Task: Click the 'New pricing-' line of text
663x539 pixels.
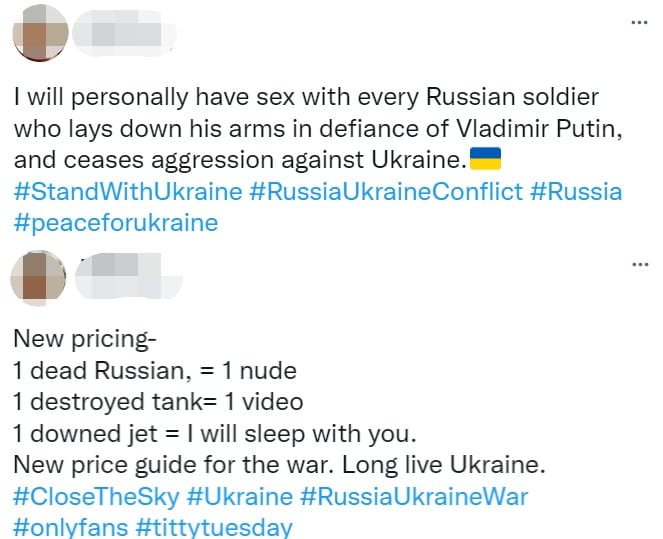Action: [77, 340]
